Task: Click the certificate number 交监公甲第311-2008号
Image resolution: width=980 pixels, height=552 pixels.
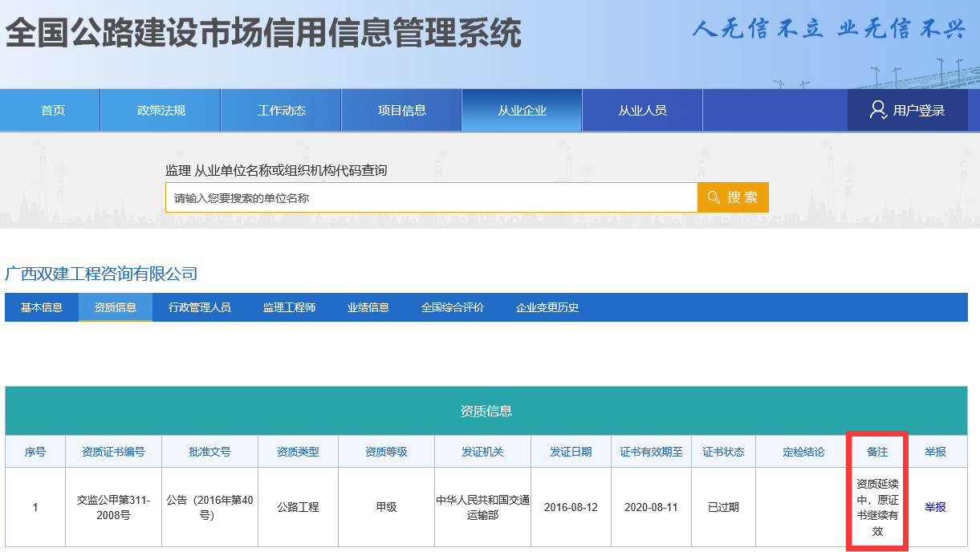Action: coord(113,507)
